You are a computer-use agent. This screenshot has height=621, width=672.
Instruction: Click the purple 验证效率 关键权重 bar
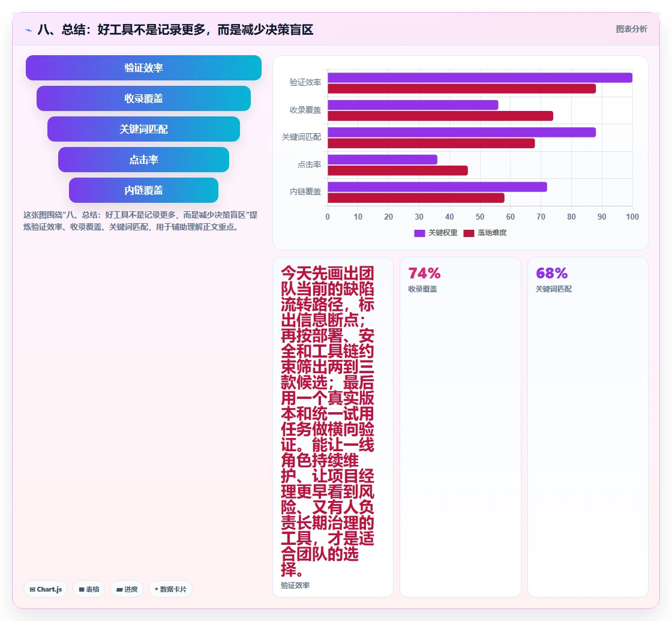click(x=480, y=77)
